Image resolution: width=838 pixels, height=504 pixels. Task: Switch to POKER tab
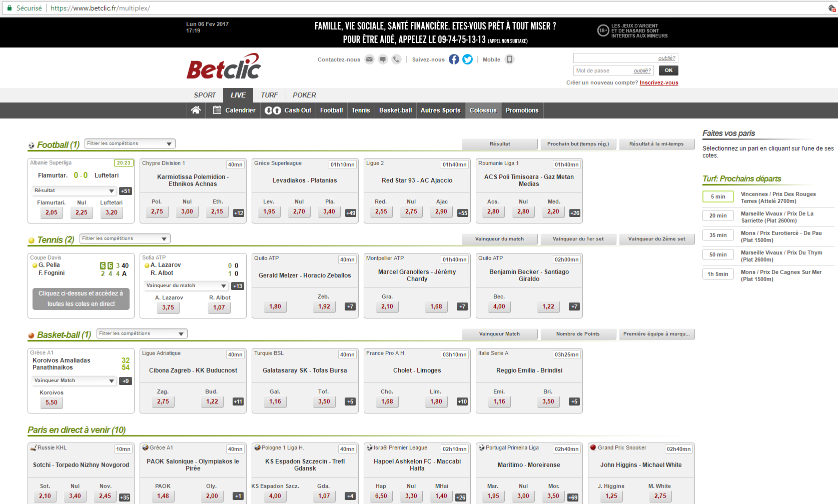pos(304,95)
